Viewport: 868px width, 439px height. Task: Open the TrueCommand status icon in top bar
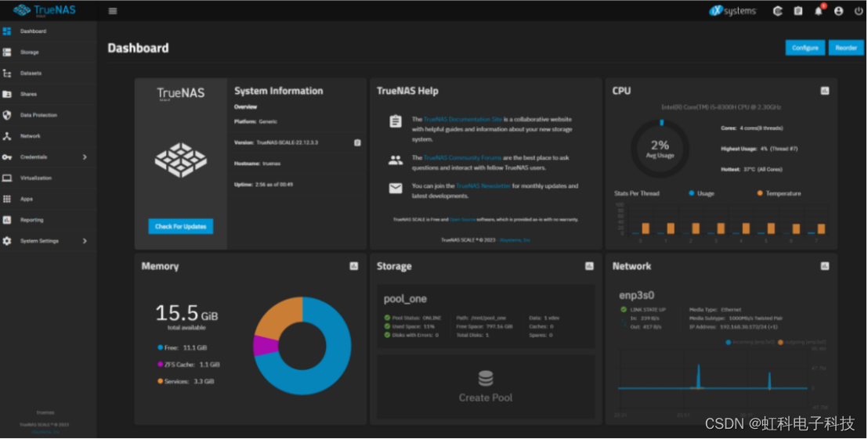777,11
